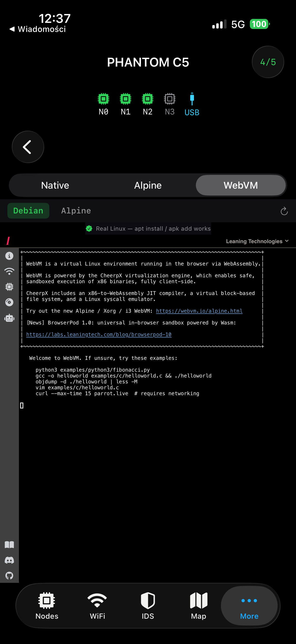Viewport: 296px width, 644px height.
Task: Select the inactive N3 node chip icon
Action: (170, 99)
